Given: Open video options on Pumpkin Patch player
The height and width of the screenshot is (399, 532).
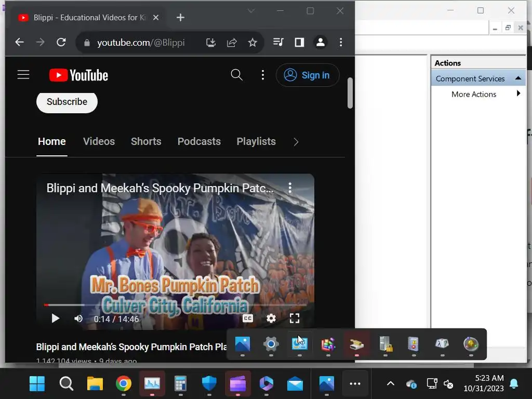Looking at the screenshot, I should tap(290, 188).
